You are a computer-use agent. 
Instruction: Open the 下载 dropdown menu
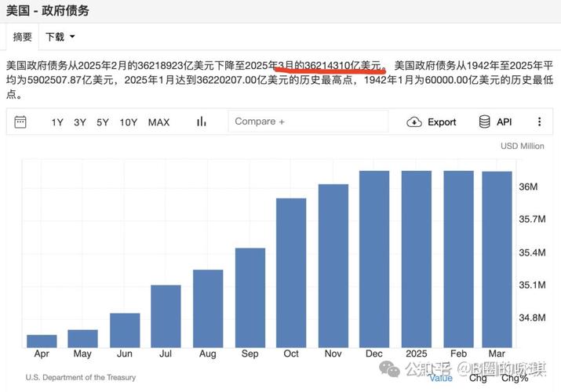[60, 37]
